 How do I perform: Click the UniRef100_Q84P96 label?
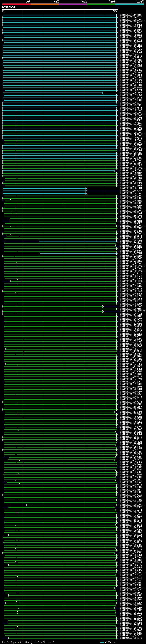point(131,58)
